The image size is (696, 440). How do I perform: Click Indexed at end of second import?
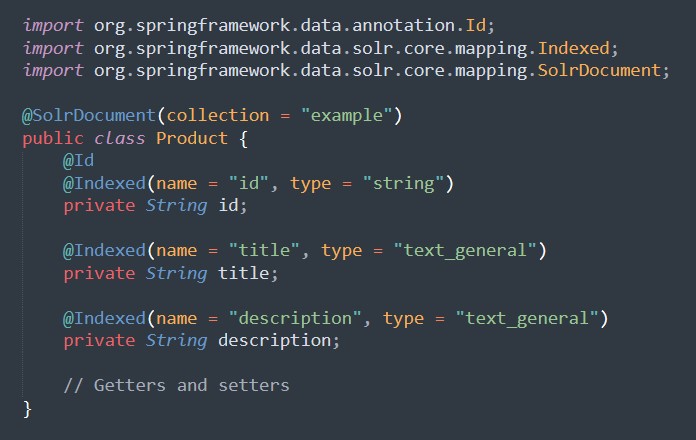583,46
